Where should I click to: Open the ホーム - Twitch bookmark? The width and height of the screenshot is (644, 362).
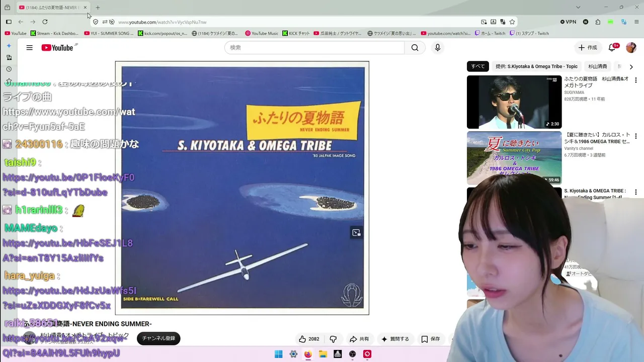490,34
